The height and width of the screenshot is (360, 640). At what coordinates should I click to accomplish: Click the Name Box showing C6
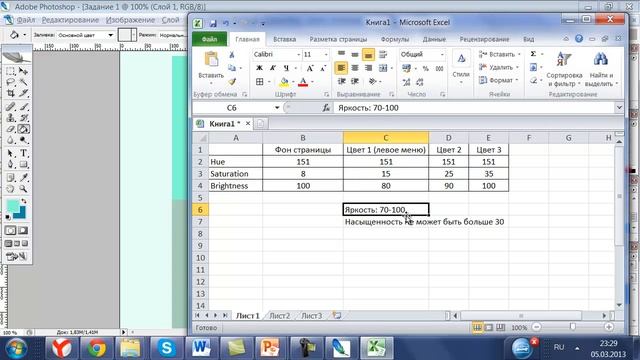pyautogui.click(x=232, y=108)
